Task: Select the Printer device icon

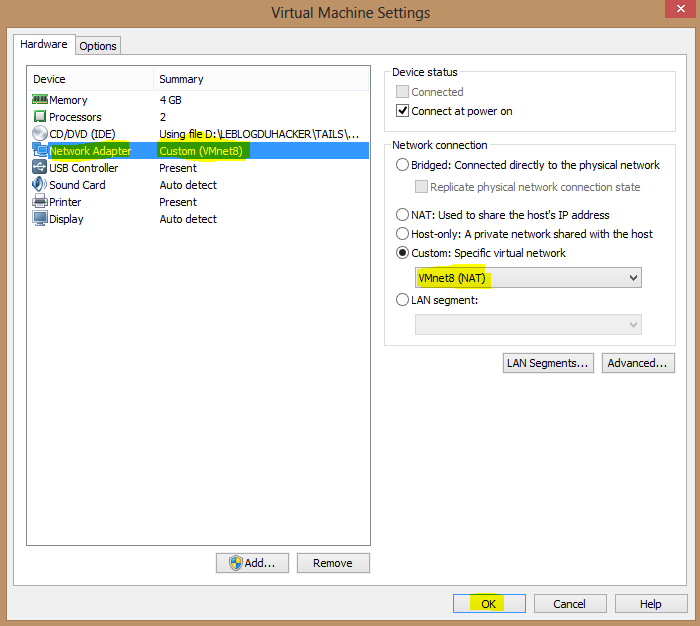Action: [x=40, y=201]
